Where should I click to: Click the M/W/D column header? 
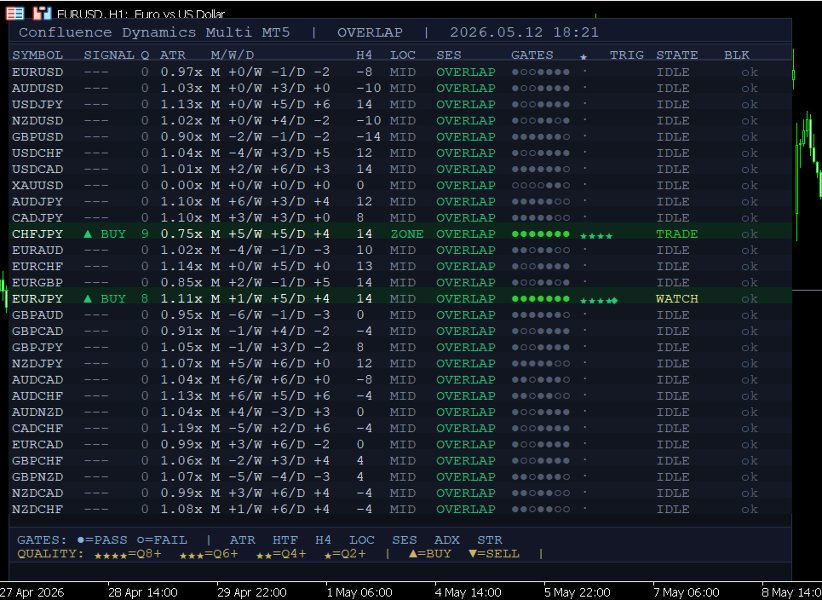click(233, 55)
